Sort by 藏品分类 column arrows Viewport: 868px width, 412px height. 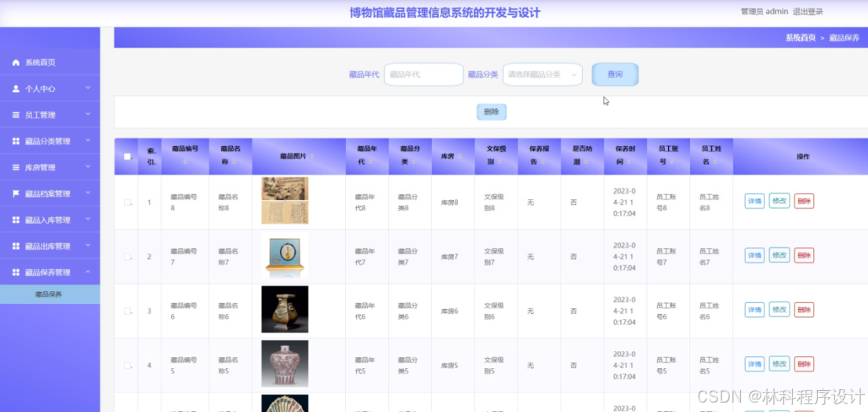(413, 162)
